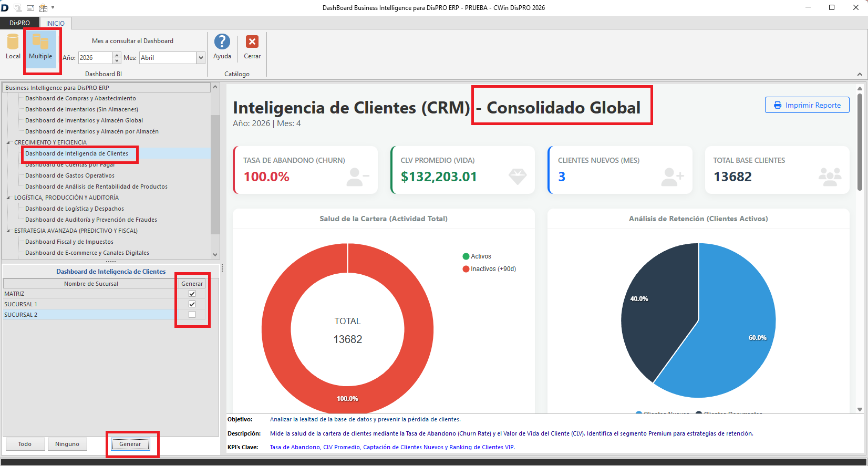
Task: Check the MATRIZ Generar checkbox
Action: tap(192, 294)
